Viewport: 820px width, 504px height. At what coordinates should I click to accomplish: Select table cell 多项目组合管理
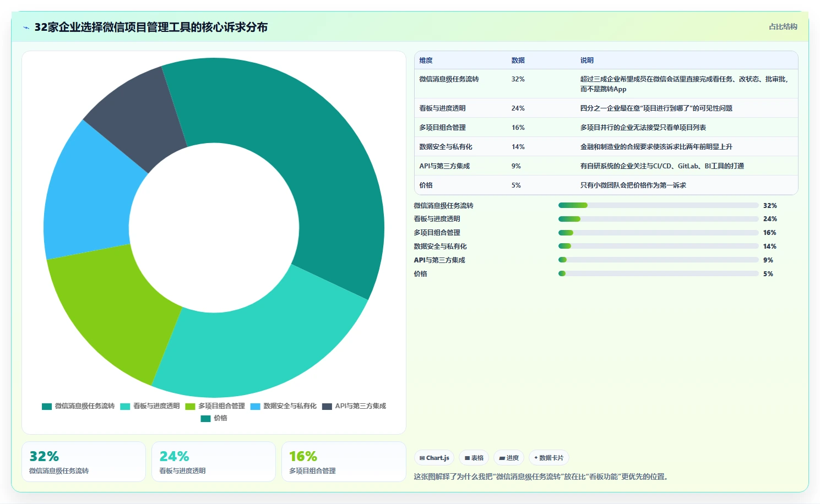tap(442, 128)
